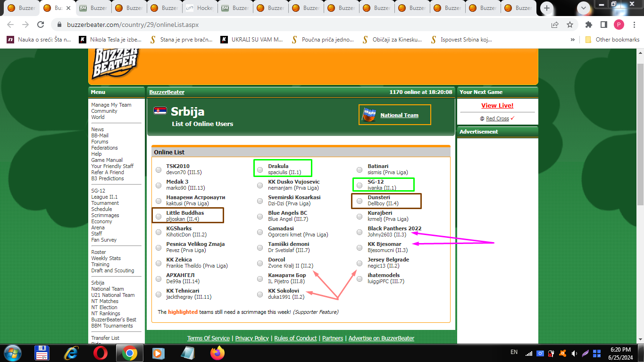Expand the hidden bookmarks overflow chevron

pyautogui.click(x=573, y=40)
